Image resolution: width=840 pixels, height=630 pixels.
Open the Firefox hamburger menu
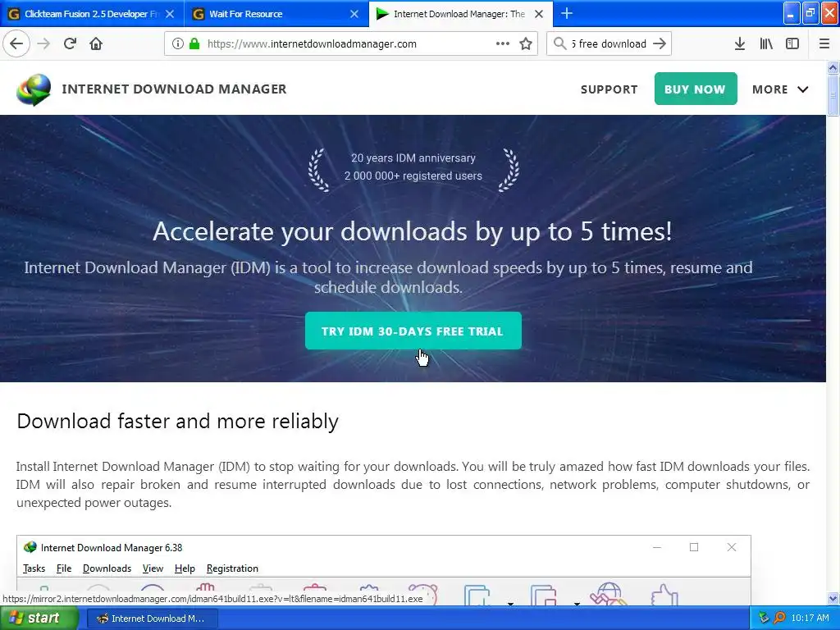click(824, 44)
